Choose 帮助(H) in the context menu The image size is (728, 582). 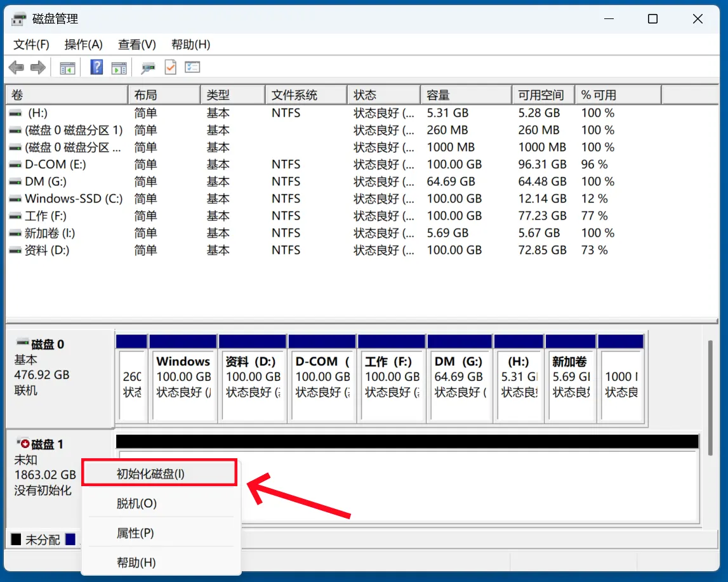pyautogui.click(x=161, y=562)
